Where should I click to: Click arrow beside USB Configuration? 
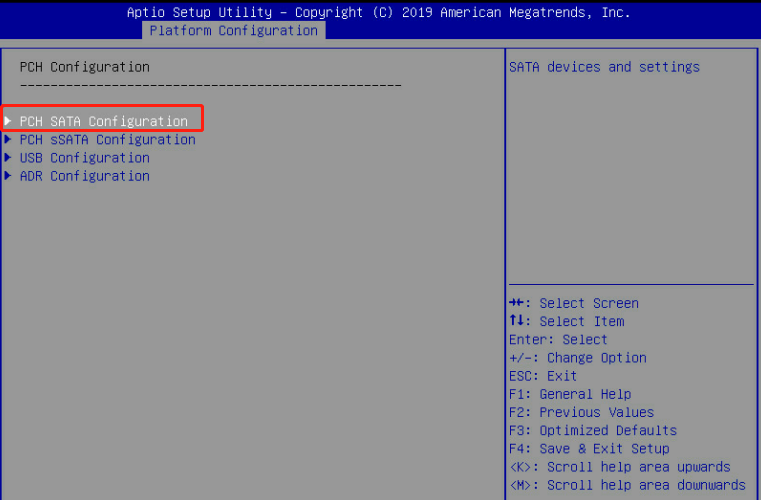[x=8, y=157]
